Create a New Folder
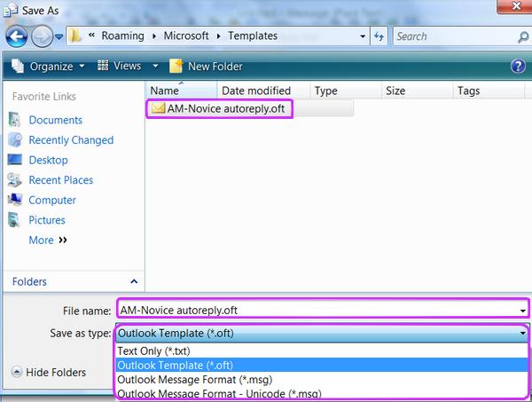 pos(206,67)
